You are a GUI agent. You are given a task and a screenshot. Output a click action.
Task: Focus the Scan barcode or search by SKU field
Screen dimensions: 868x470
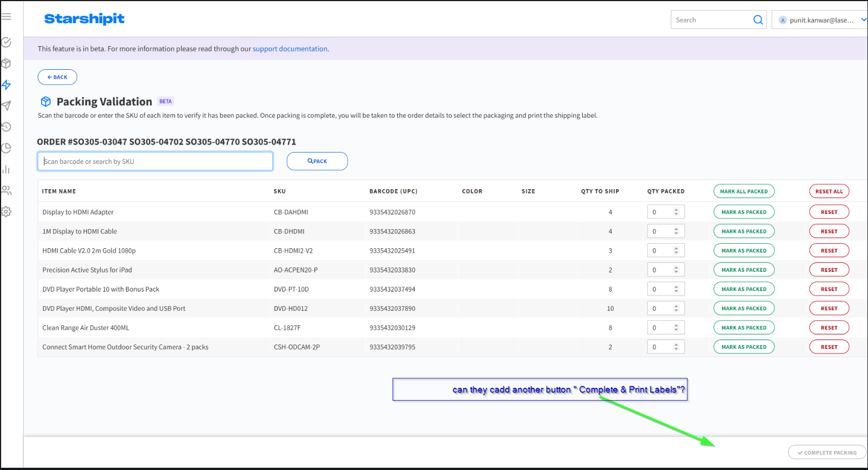pyautogui.click(x=155, y=161)
